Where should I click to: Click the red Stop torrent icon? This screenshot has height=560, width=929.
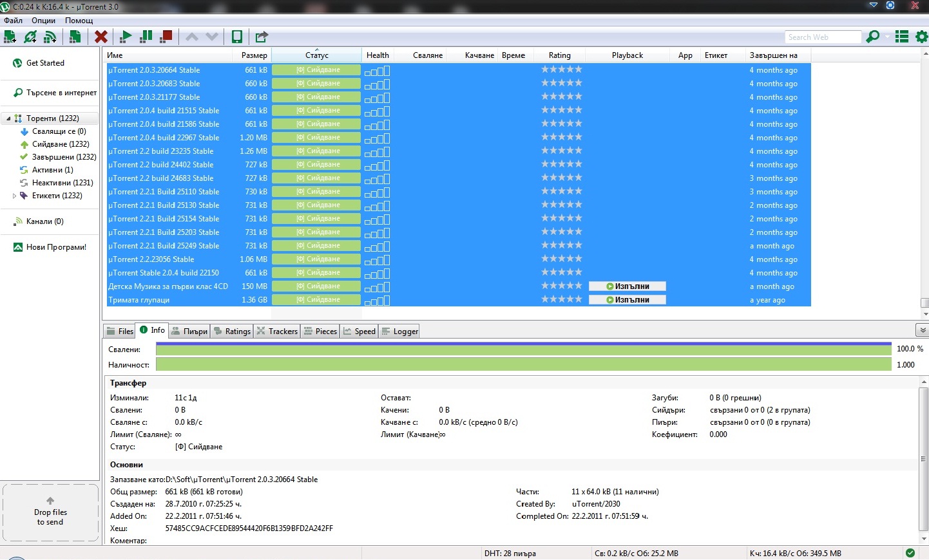pyautogui.click(x=166, y=37)
